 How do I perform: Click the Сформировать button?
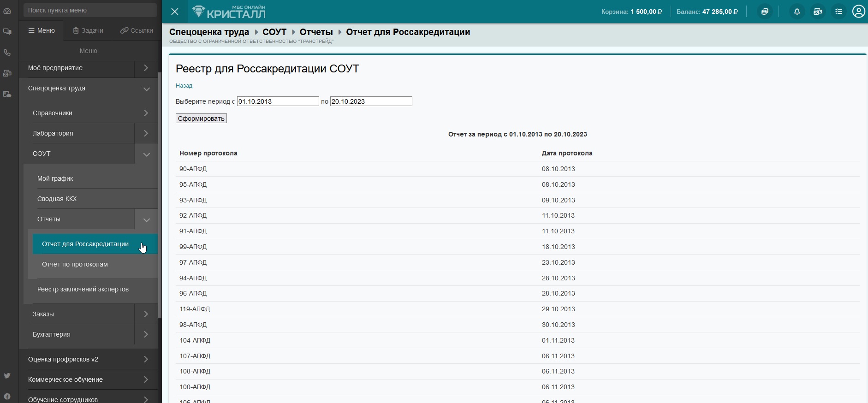pyautogui.click(x=201, y=119)
